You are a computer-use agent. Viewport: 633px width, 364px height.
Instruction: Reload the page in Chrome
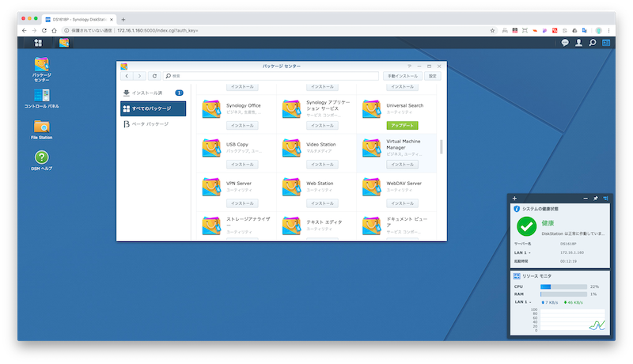coord(44,31)
